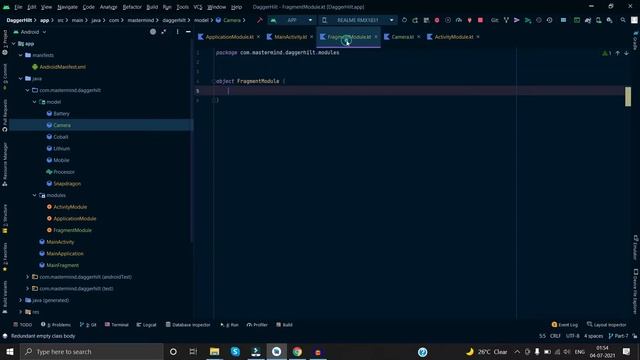Toggle the Resource Manager tool window
This screenshot has width=640, height=360.
coord(5,164)
